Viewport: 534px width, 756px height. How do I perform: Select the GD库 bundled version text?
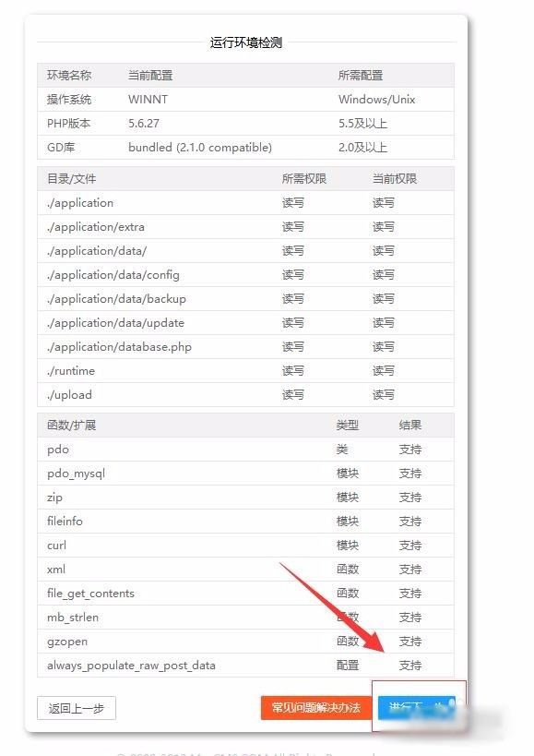[x=200, y=148]
